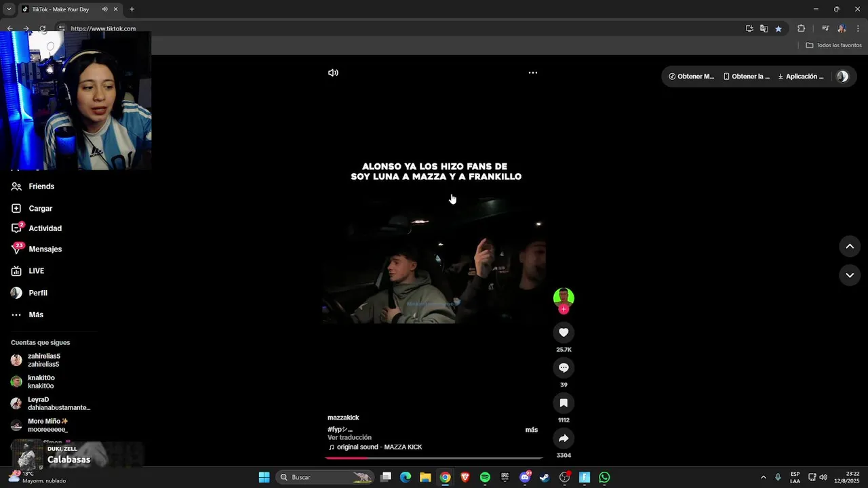The image size is (868, 488).
Task: Open Chrome three-dot menu
Action: click(x=859, y=28)
